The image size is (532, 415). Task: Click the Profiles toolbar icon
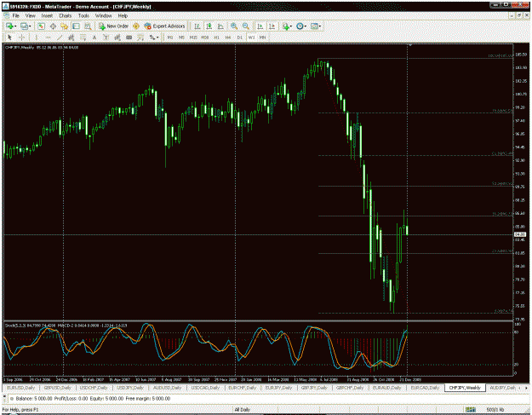[x=24, y=26]
